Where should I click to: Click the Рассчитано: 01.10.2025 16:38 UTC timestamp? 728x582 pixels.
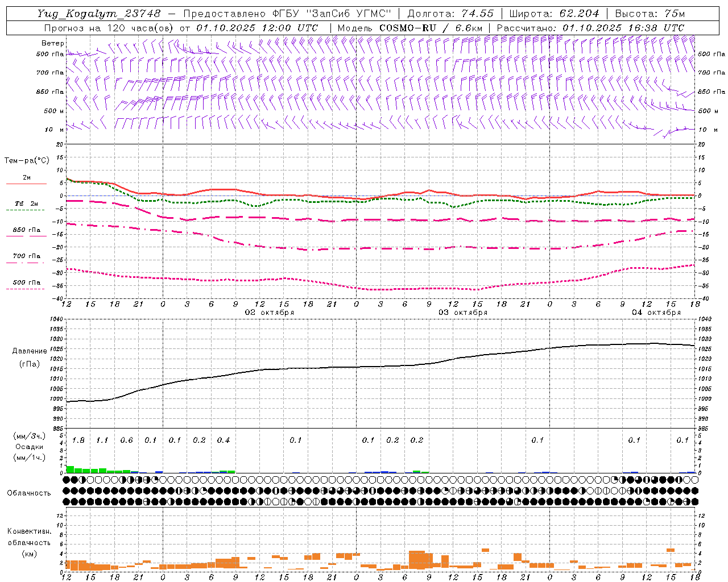click(590, 28)
